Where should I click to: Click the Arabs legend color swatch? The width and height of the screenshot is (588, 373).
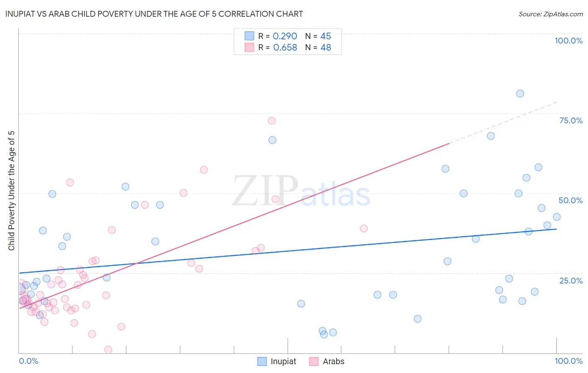[314, 361]
